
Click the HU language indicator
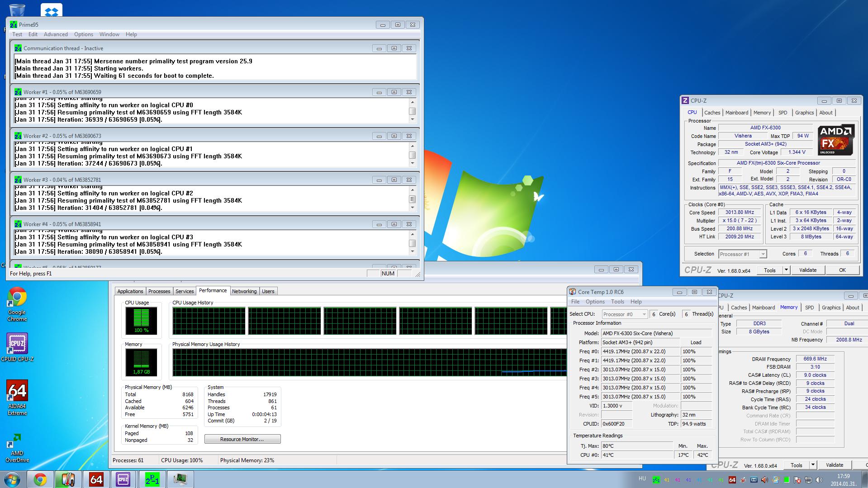click(642, 479)
